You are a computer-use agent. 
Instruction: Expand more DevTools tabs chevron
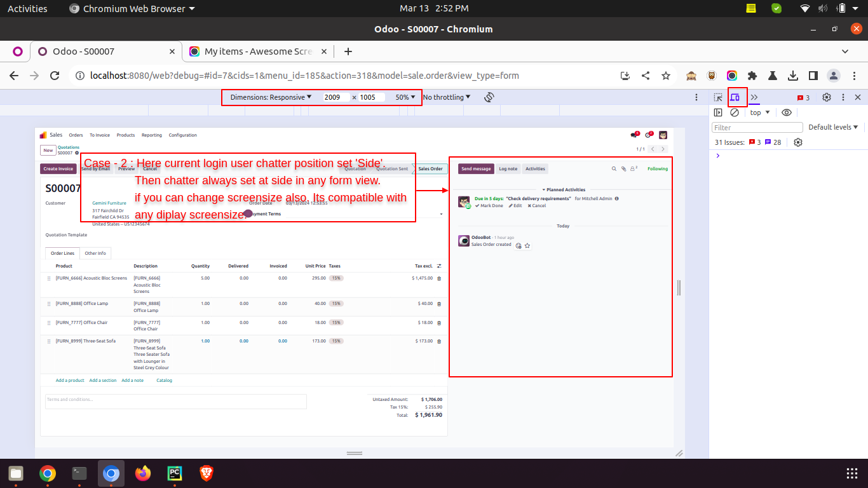pyautogui.click(x=754, y=97)
